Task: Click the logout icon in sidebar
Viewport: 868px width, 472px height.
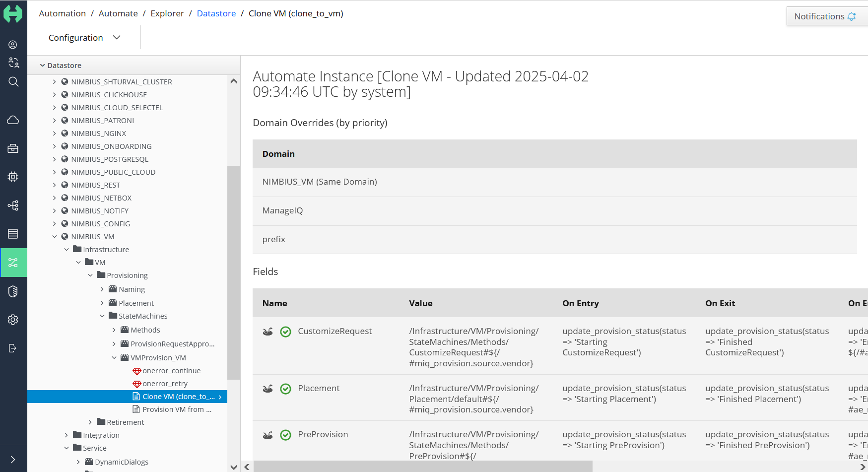Action: (13, 348)
